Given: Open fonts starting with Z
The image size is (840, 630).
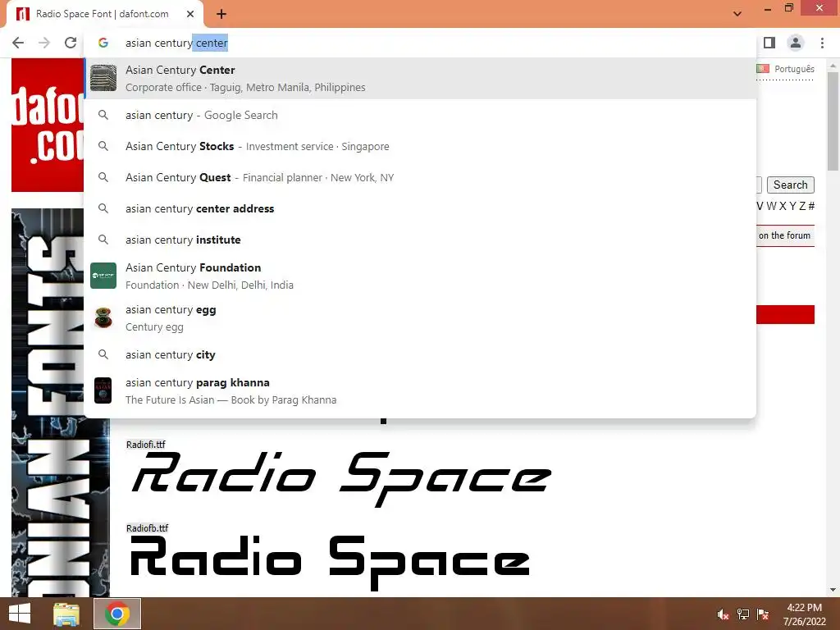Looking at the screenshot, I should (x=802, y=206).
